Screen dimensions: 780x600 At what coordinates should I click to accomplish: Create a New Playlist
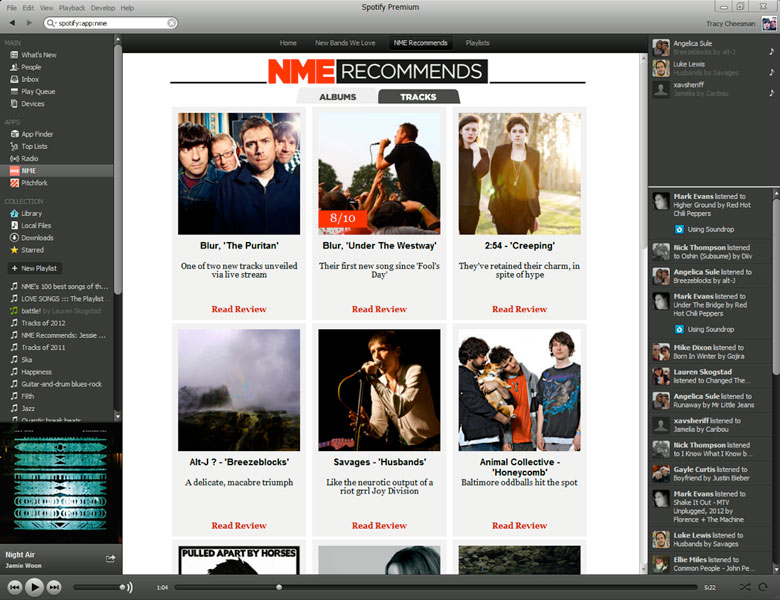(34, 268)
